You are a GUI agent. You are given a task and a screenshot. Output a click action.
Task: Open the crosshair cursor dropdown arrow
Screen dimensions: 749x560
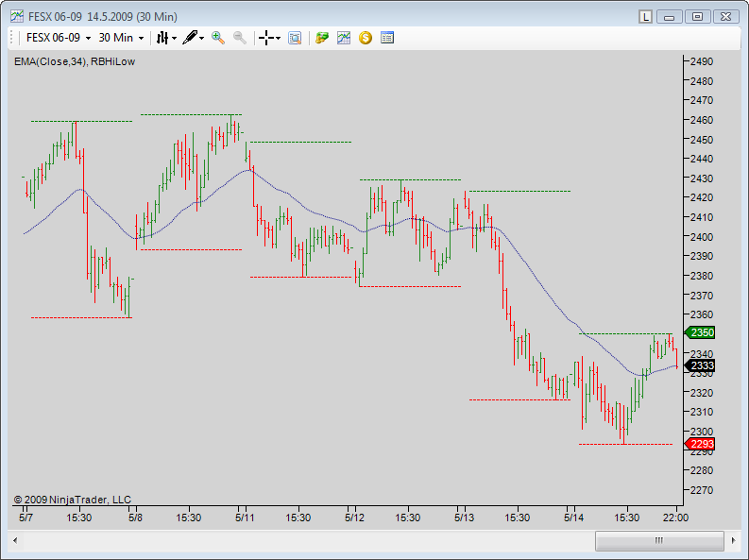click(278, 38)
